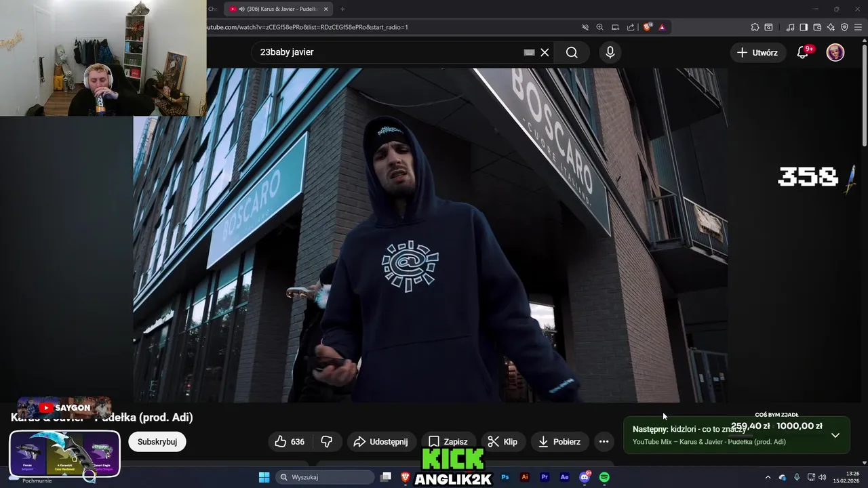
Task: Open the Windows Start menu
Action: pyautogui.click(x=264, y=477)
